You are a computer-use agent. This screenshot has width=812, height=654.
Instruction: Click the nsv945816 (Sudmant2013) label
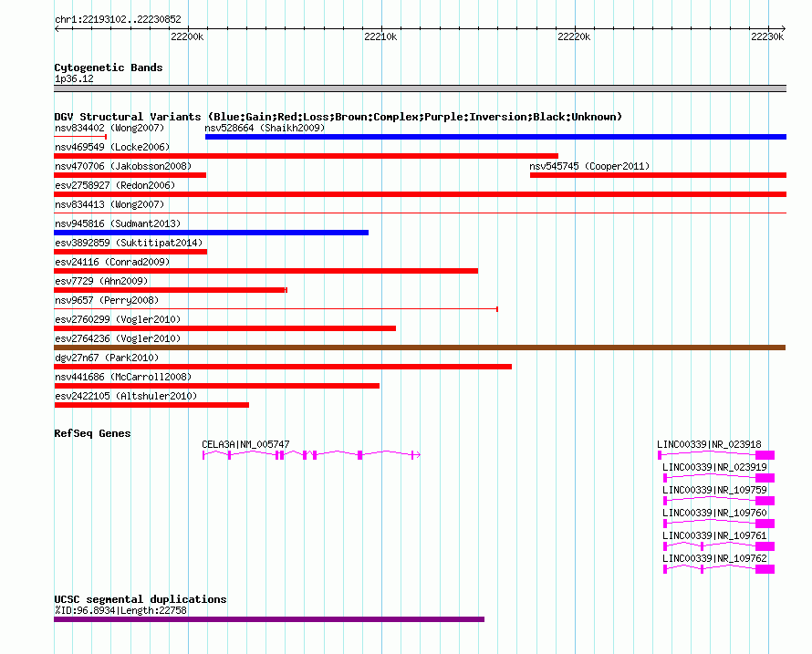[x=118, y=223]
